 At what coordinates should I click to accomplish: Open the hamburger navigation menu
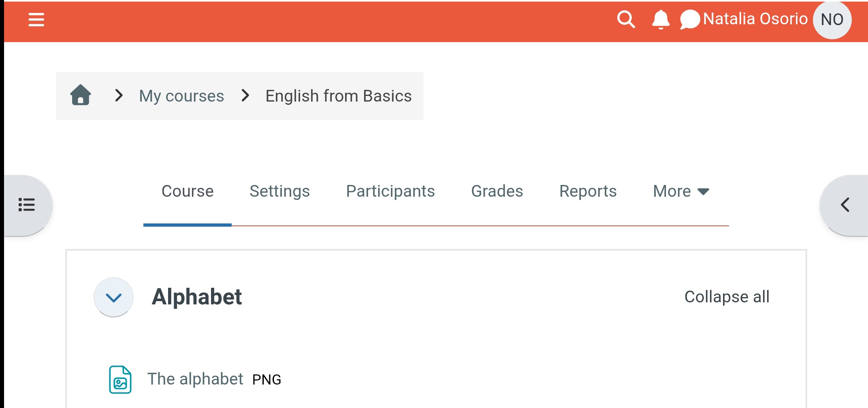point(36,19)
